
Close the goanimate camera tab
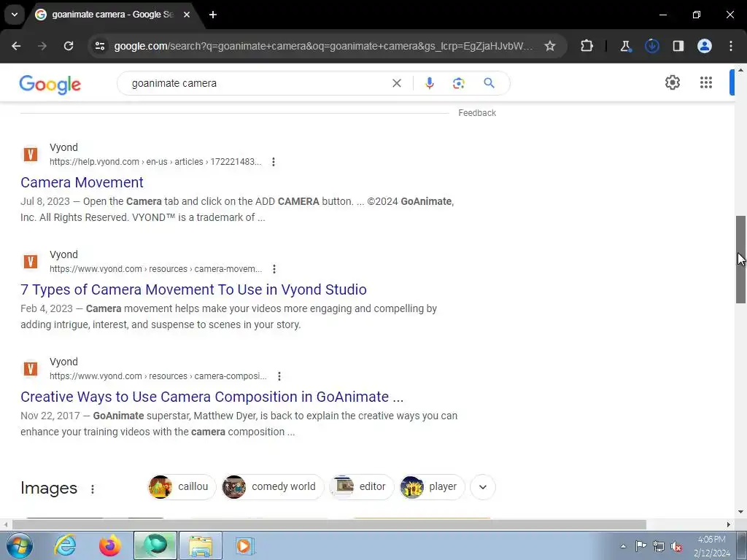(187, 15)
